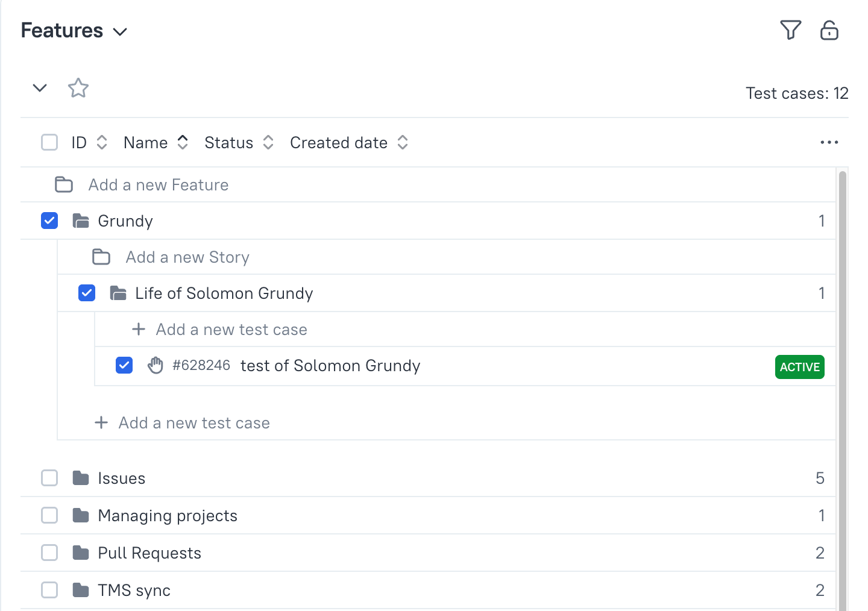The image size is (868, 611).
Task: Click the vertical scrollbar of the tree
Action: 842,362
